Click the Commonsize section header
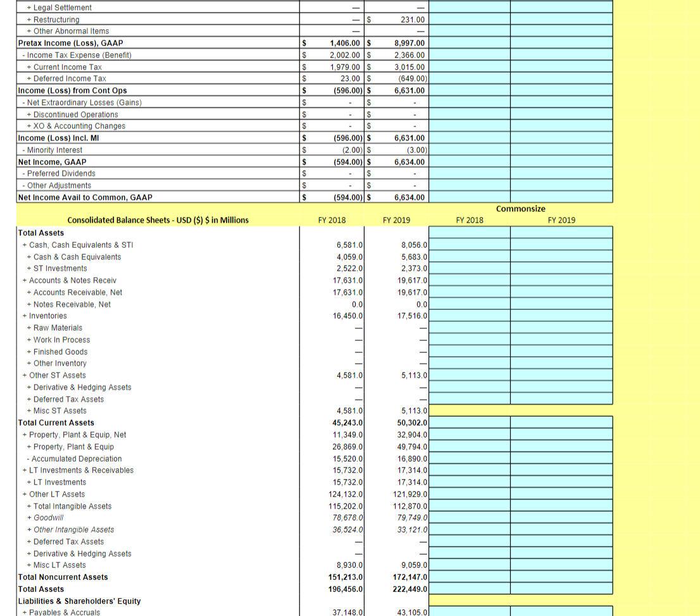This screenshot has height=616, width=700. click(x=521, y=209)
